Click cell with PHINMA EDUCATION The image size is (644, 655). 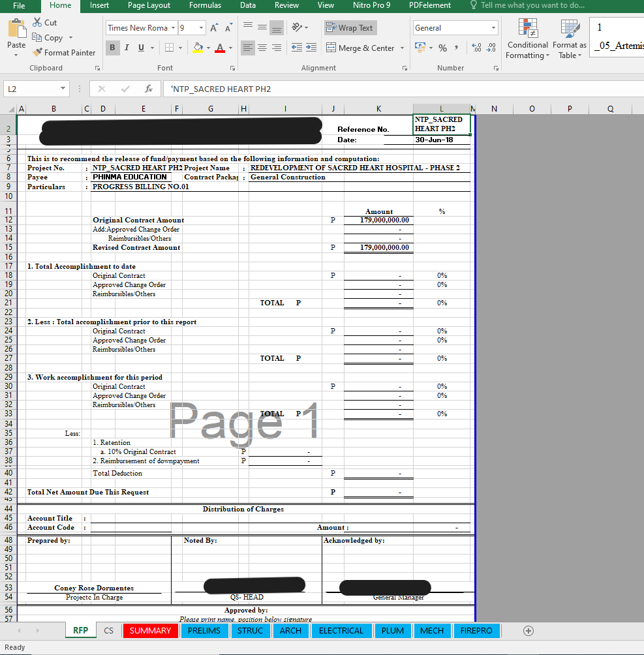(130, 177)
